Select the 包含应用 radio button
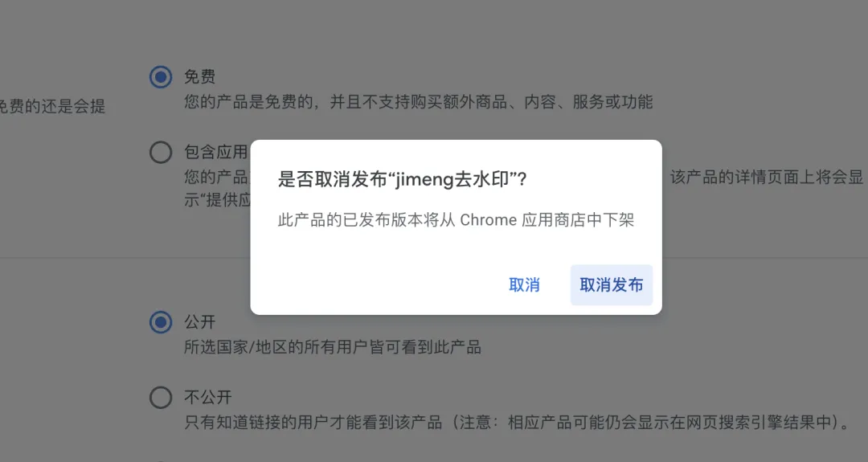 point(161,152)
